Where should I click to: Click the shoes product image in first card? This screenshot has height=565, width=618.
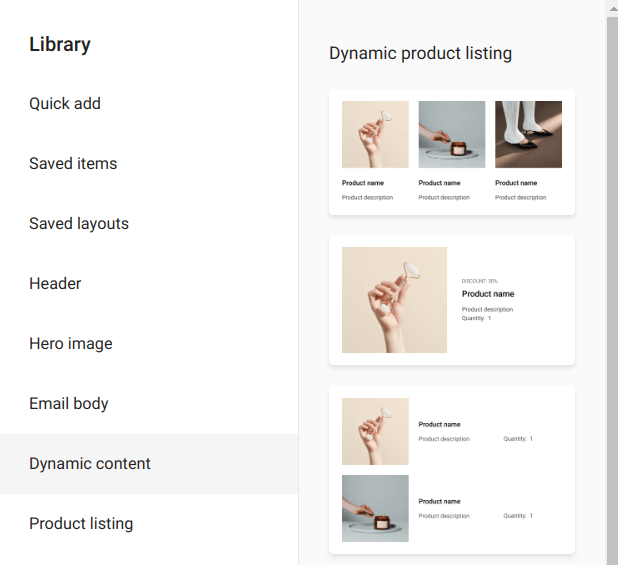(528, 134)
